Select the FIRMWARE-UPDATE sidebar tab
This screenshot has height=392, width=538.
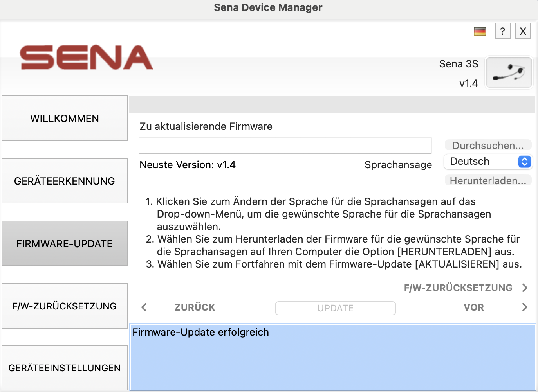65,243
